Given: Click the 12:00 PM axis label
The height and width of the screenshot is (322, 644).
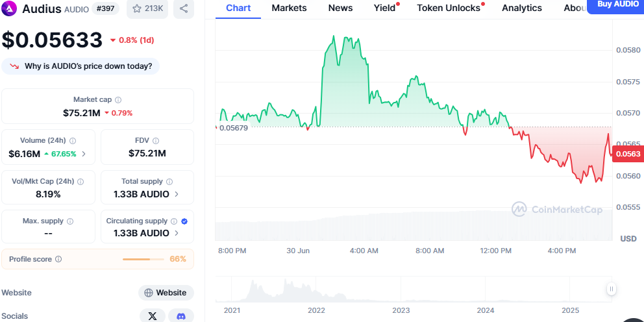Looking at the screenshot, I should click(496, 251).
